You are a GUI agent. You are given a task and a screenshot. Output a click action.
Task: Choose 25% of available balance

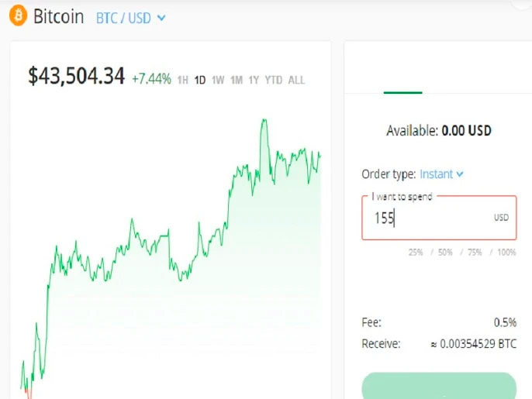point(416,253)
